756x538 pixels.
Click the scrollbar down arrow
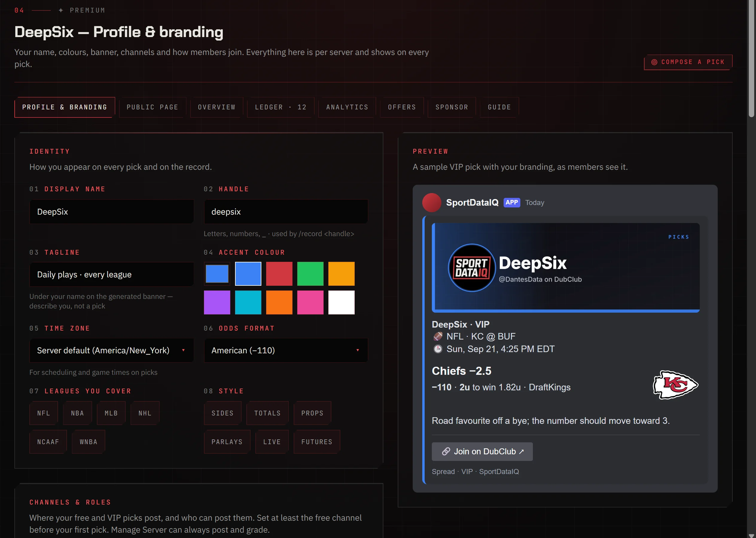point(751,535)
